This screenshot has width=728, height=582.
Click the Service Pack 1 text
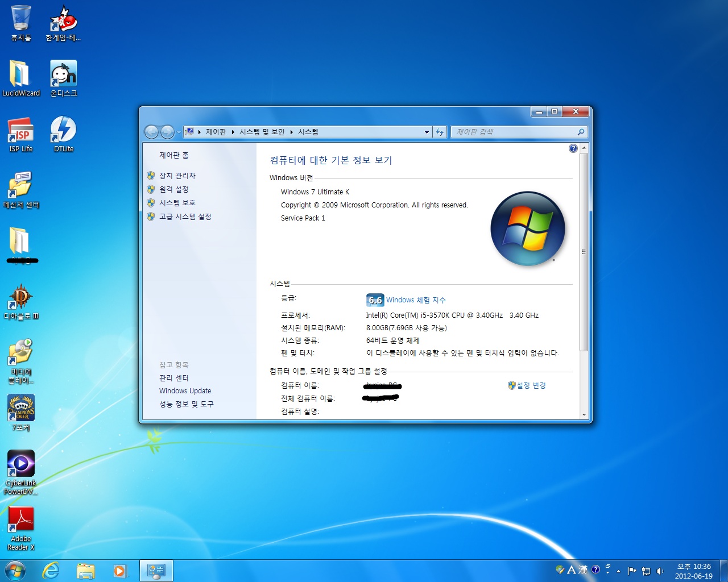tap(303, 218)
